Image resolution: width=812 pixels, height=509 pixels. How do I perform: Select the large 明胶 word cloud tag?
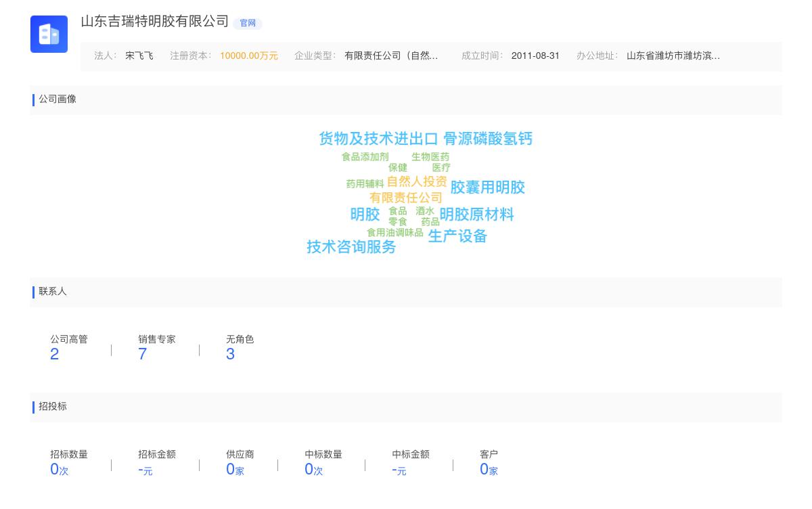pos(365,215)
